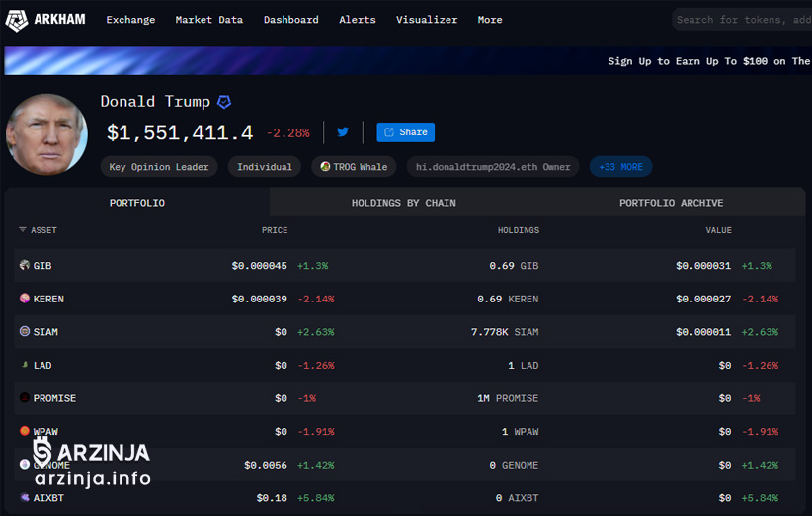Open the Twitter profile icon
The width and height of the screenshot is (812, 516).
tap(343, 132)
